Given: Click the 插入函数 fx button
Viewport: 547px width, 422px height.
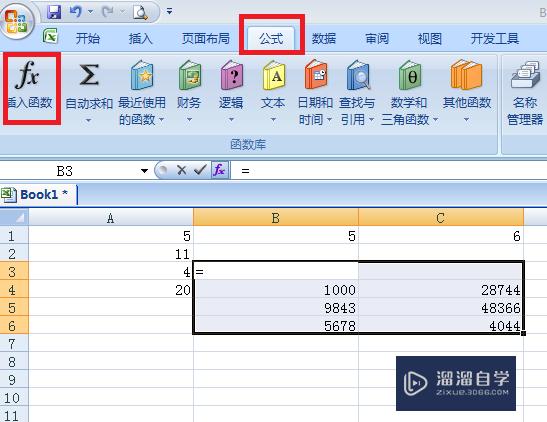Looking at the screenshot, I should (31, 85).
